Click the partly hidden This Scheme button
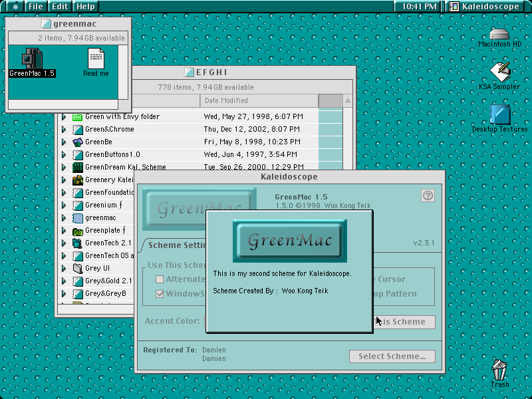The image size is (532, 399). pos(404,322)
